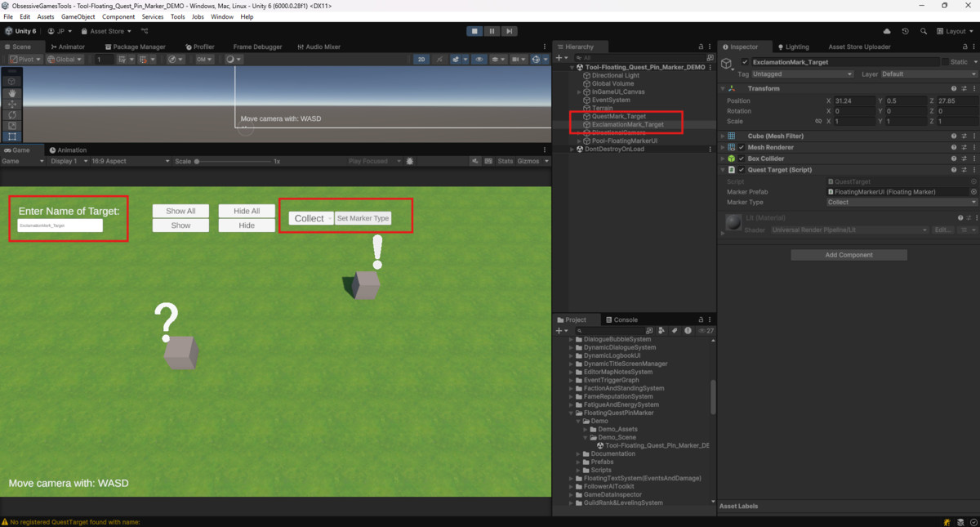This screenshot has width=980, height=527.
Task: Expand DontDestroyOnLoad scene in Hierarchy
Action: click(572, 149)
